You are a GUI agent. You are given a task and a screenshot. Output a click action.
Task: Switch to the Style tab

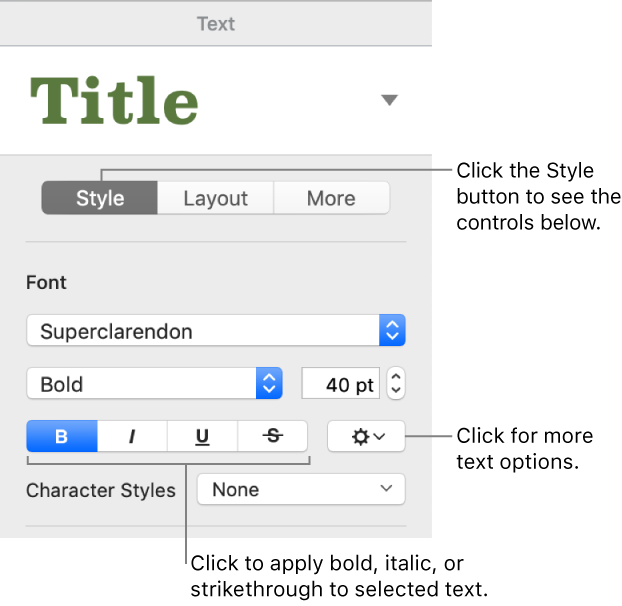99,198
